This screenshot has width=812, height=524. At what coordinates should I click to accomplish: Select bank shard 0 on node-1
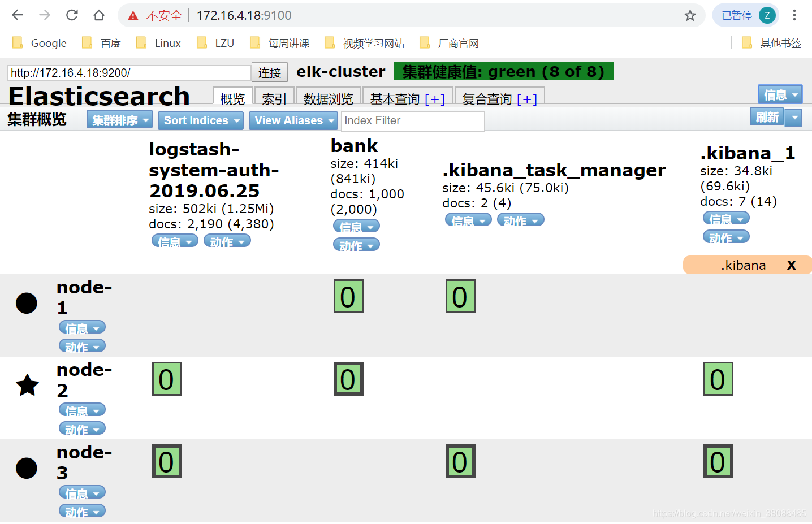348,296
